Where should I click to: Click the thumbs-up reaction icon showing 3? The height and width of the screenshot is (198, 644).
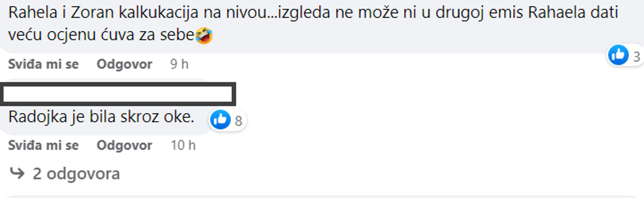[x=618, y=55]
